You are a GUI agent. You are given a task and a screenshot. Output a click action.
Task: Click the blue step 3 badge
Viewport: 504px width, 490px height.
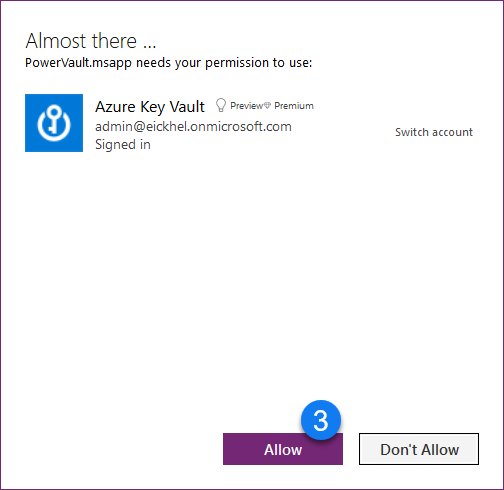[321, 420]
